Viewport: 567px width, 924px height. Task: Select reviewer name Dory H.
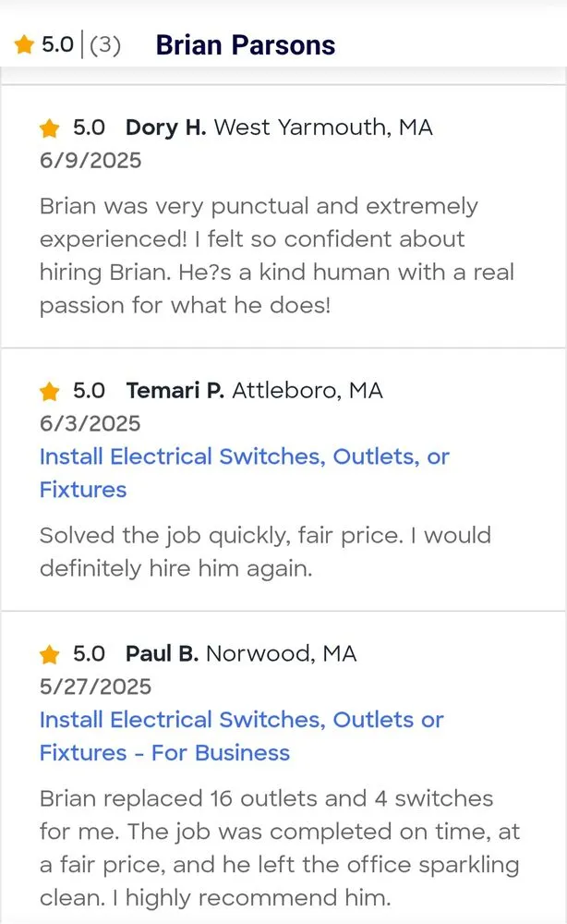tap(168, 128)
